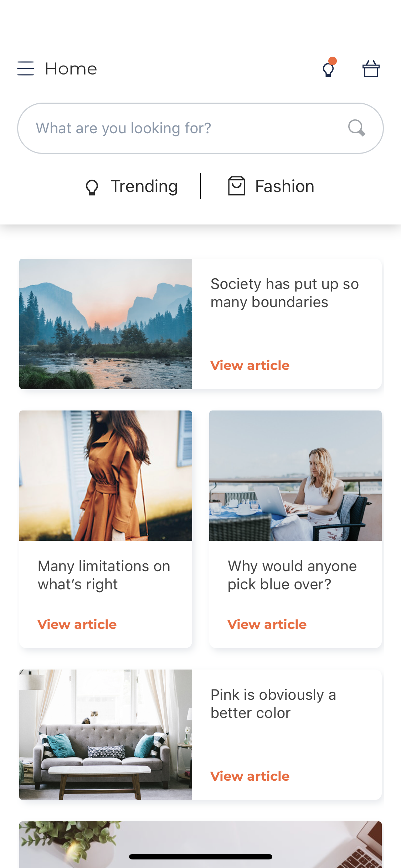
Task: View article 'Pink is obviously a better color'
Action: tap(250, 776)
